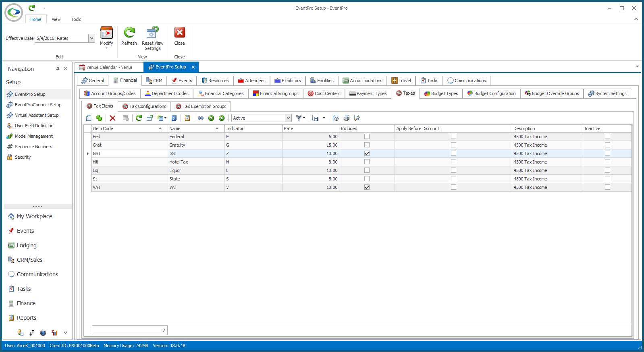Image resolution: width=644 pixels, height=352 pixels.
Task: Switch to the Tax Exemption Groups tab
Action: pyautogui.click(x=201, y=106)
